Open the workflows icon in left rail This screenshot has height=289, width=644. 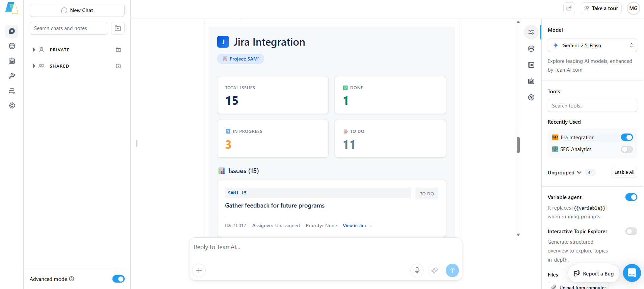point(12,91)
